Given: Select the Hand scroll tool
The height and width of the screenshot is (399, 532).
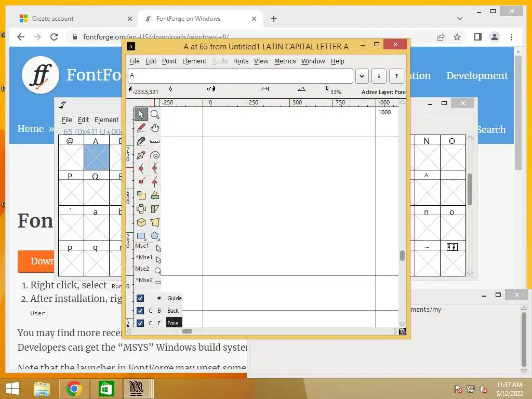Looking at the screenshot, I should coord(155,128).
